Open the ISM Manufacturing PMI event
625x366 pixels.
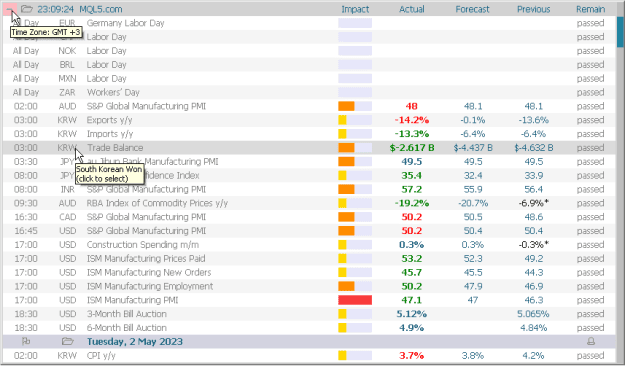click(132, 300)
